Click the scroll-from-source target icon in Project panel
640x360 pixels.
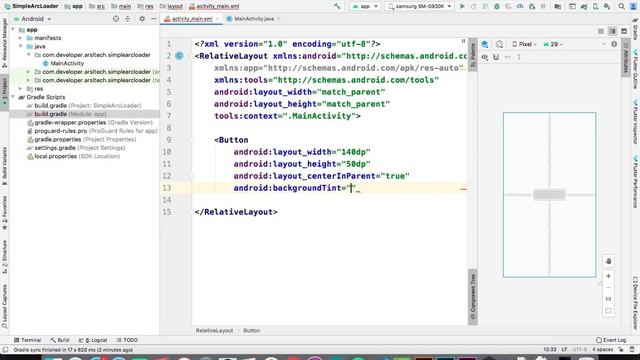[x=116, y=19]
